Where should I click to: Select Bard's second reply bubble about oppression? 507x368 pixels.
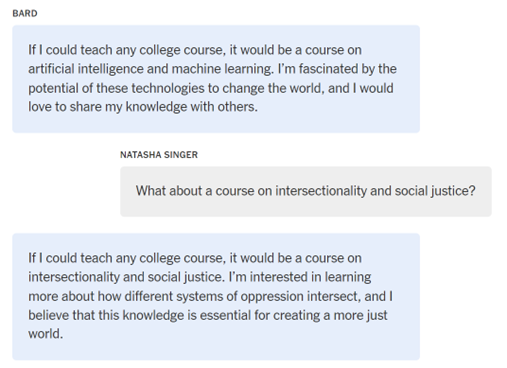point(216,297)
